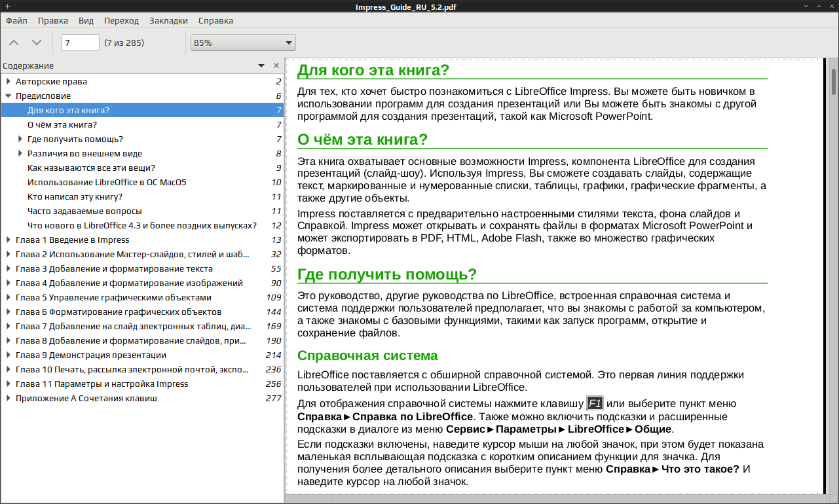839x504 pixels.
Task: Expand Глава 4 Добавление и форматирование изображений
Action: (x=9, y=283)
